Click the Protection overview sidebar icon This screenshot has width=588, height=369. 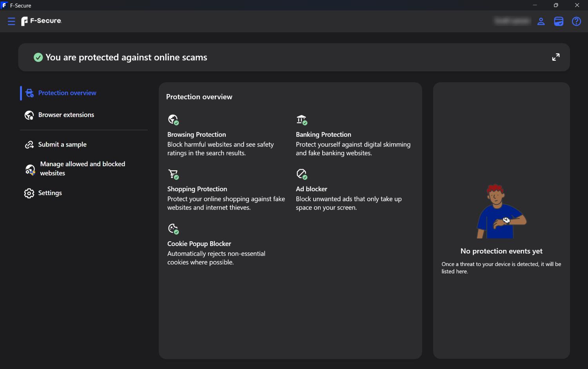click(29, 93)
